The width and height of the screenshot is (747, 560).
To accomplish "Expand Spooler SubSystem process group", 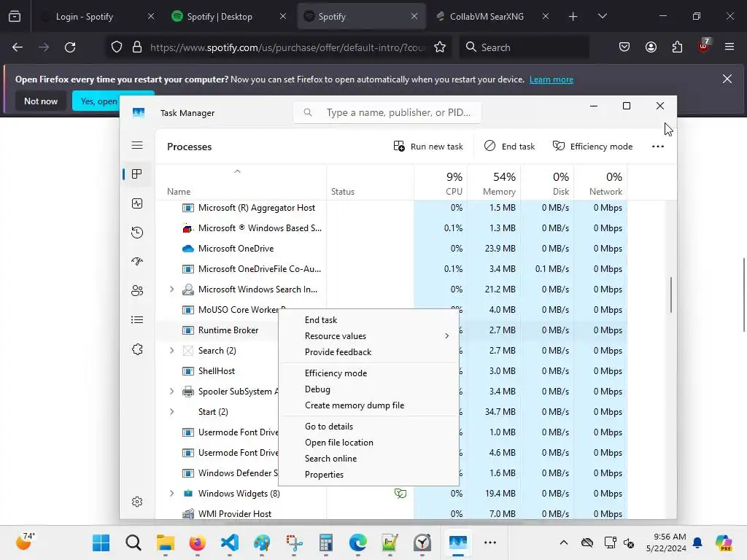I will [171, 392].
